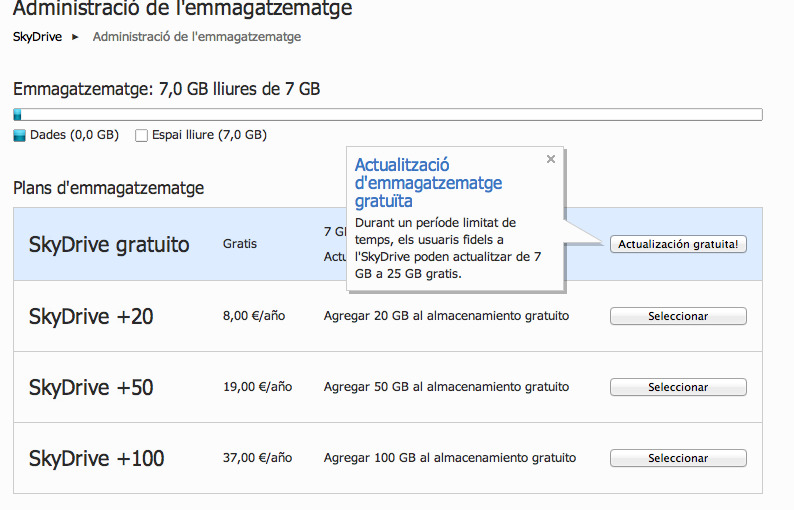Click the tooltip body text about 25 GB
Viewport: 794px width, 510px height.
coord(448,248)
